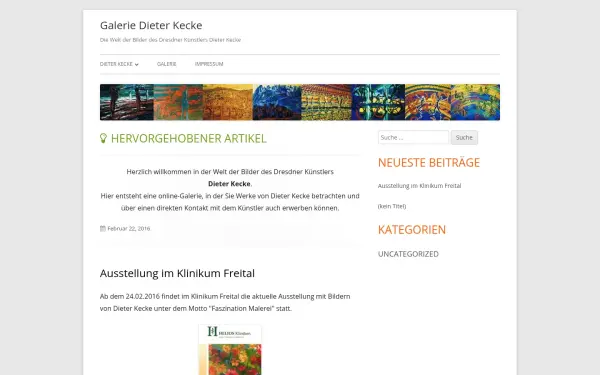Click the Neueste Beiträge sidebar heading

tap(429, 163)
